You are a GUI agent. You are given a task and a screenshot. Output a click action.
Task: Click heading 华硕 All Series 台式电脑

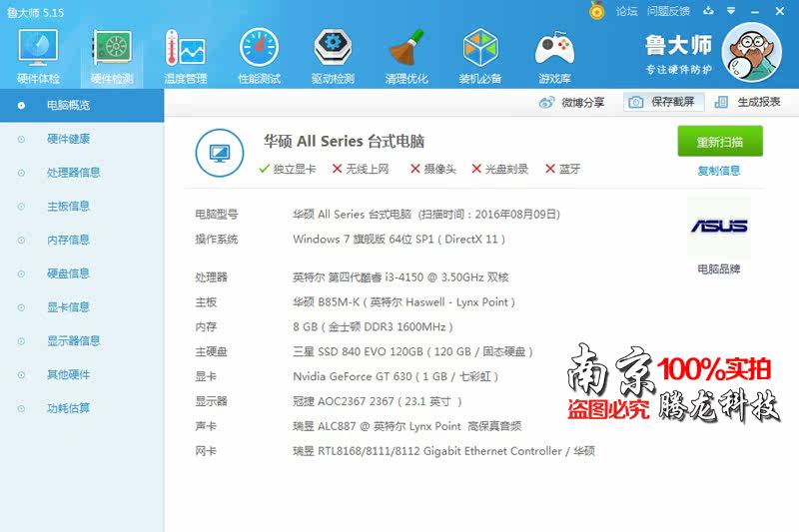pos(344,141)
